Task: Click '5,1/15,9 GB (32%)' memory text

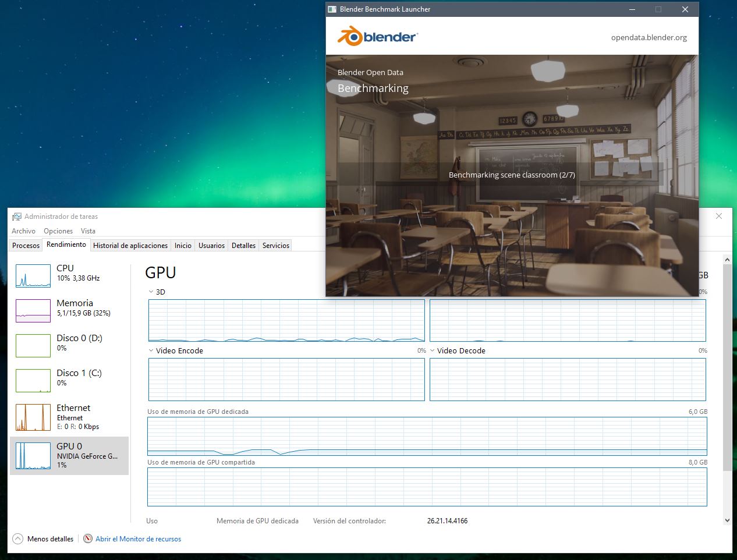Action: (84, 313)
